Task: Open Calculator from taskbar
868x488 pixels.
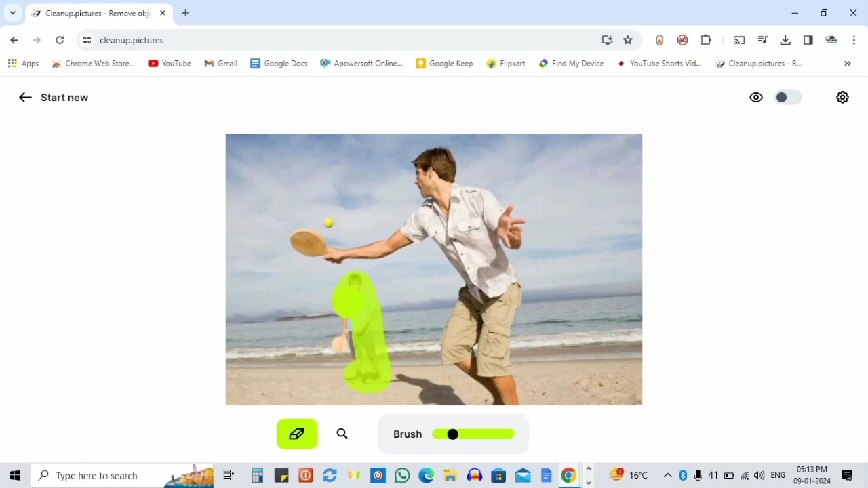Action: tap(257, 475)
